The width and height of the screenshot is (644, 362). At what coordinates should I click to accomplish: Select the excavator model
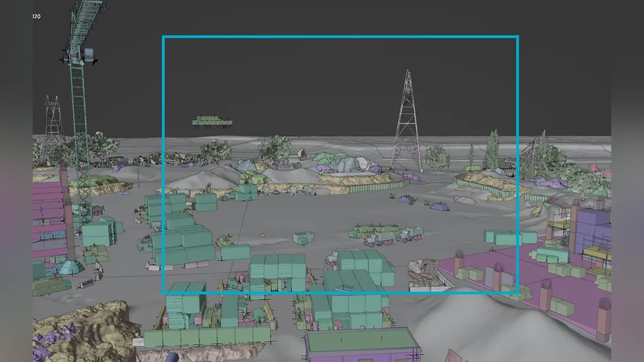tap(423, 270)
